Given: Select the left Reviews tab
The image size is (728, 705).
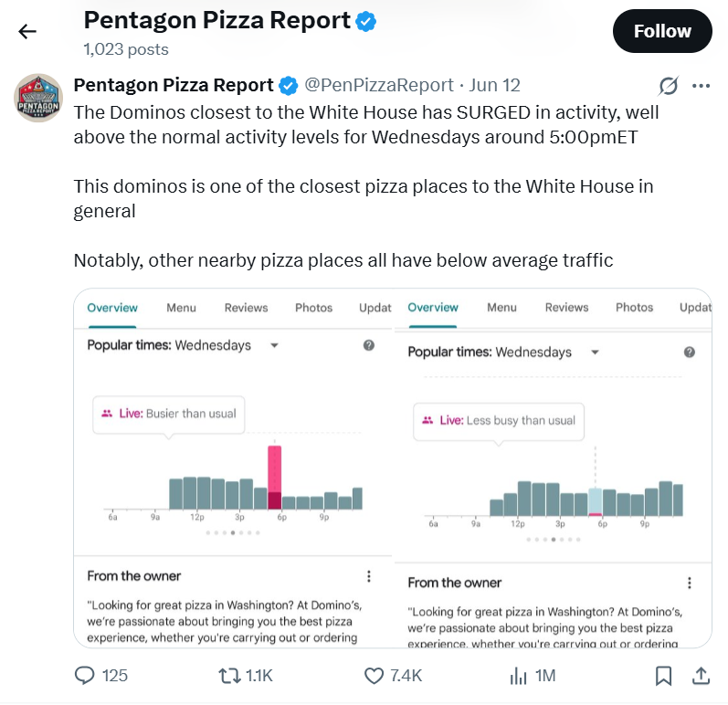Looking at the screenshot, I should pyautogui.click(x=246, y=308).
